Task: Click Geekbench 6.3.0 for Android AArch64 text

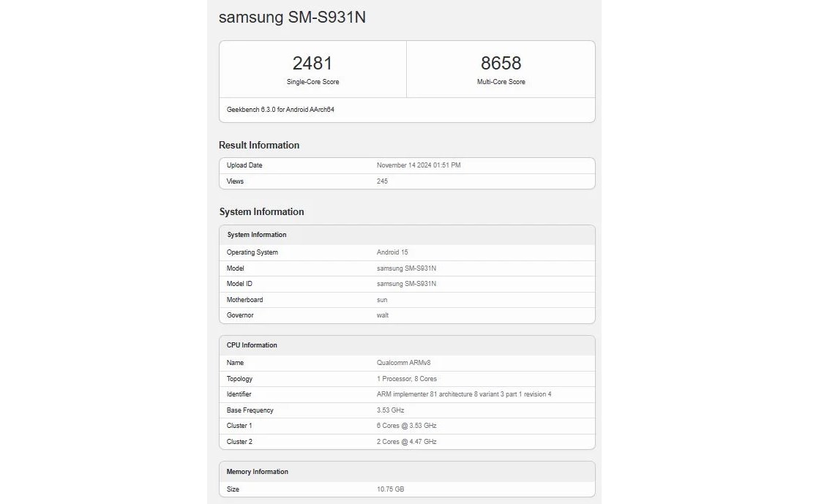Action: pyautogui.click(x=280, y=110)
